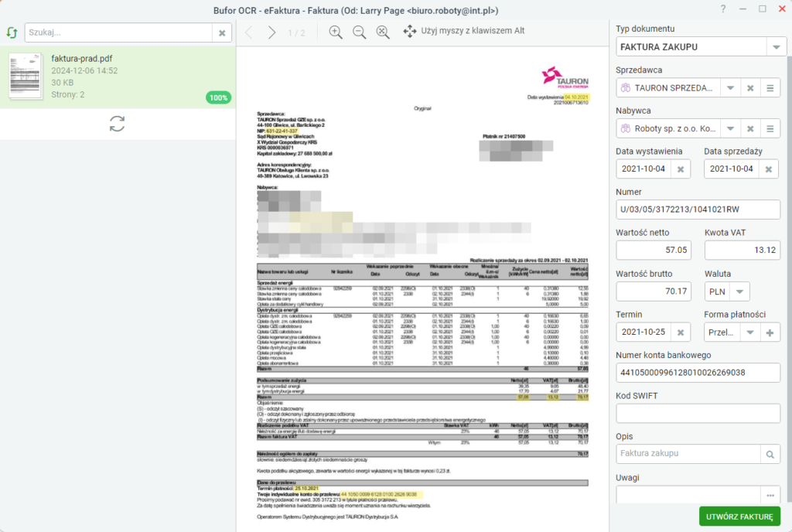The height and width of the screenshot is (532, 792).
Task: Open the Uwagi ellipsis button
Action: coord(770,495)
